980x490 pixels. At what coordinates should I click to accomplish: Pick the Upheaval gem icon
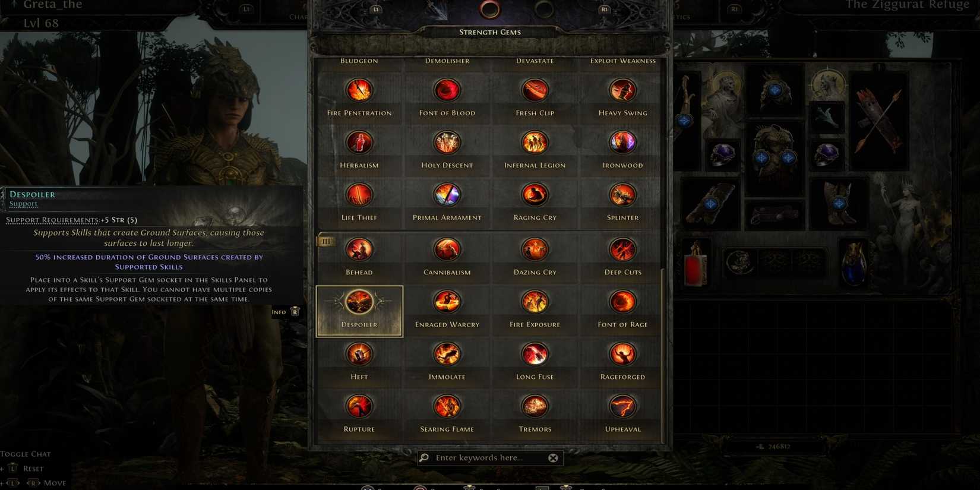point(622,407)
